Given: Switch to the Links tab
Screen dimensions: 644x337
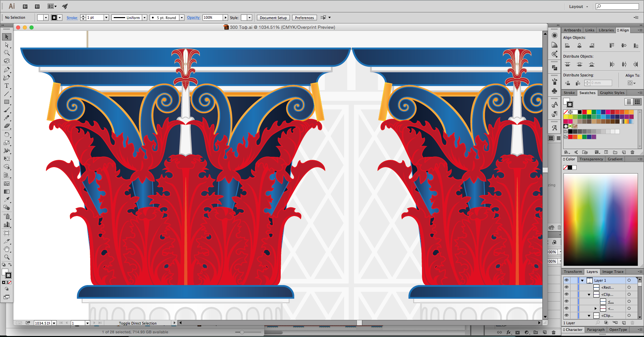Looking at the screenshot, I should coord(590,30).
